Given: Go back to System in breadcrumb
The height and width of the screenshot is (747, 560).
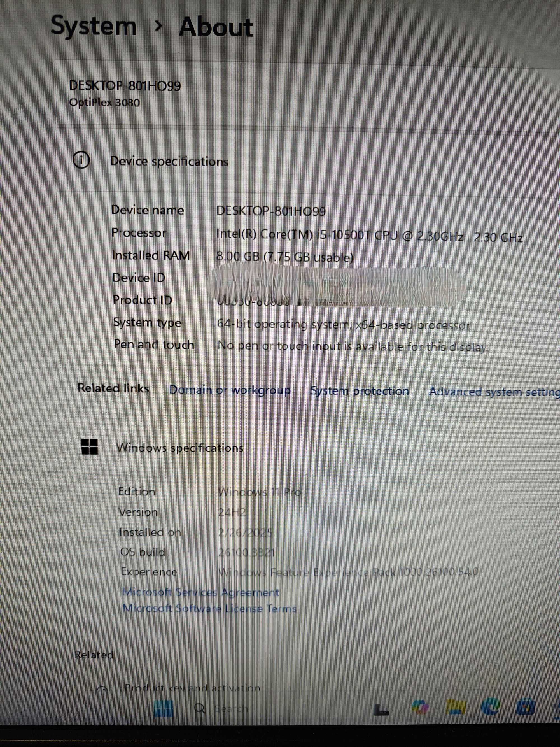Looking at the screenshot, I should (94, 27).
